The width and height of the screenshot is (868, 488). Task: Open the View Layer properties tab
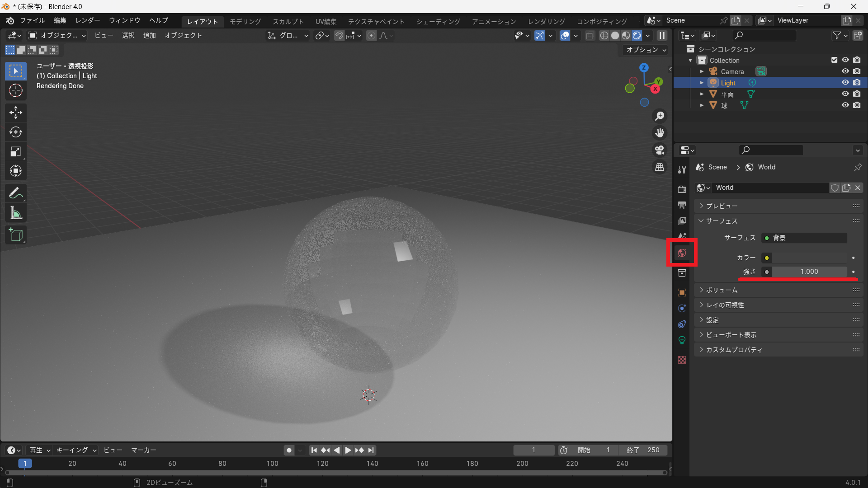[682, 221]
